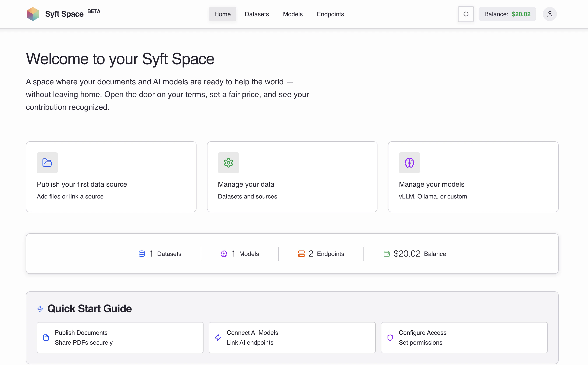Click the gear icon on Manage your data card

click(x=228, y=163)
